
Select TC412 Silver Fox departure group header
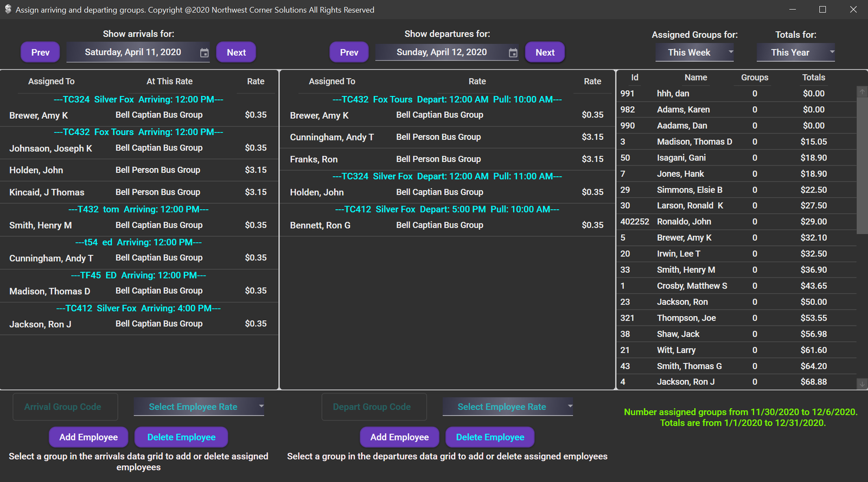point(447,209)
